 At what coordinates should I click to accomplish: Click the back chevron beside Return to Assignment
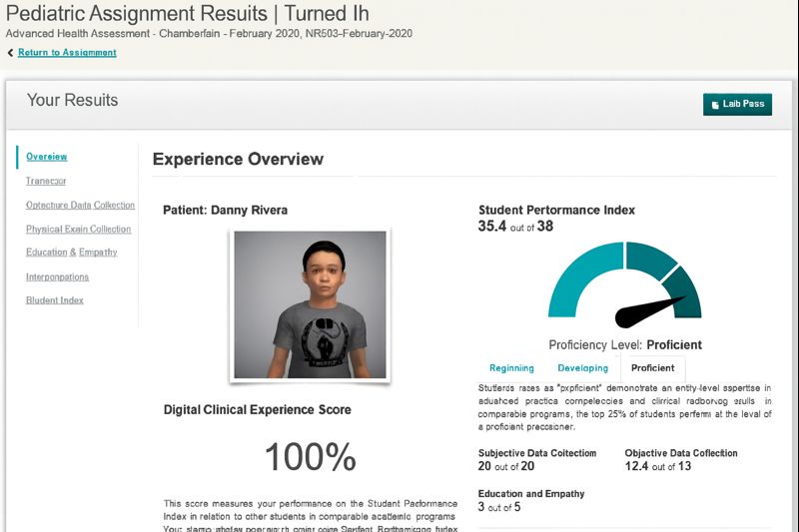point(10,53)
